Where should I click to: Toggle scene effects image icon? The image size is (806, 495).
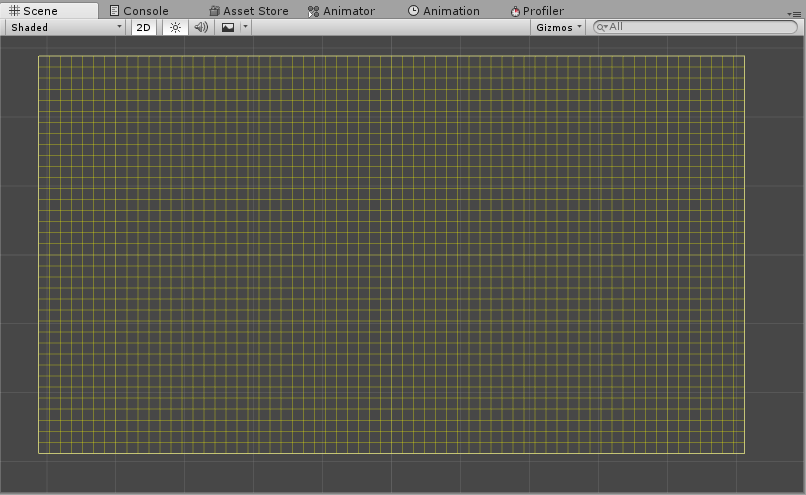click(228, 27)
